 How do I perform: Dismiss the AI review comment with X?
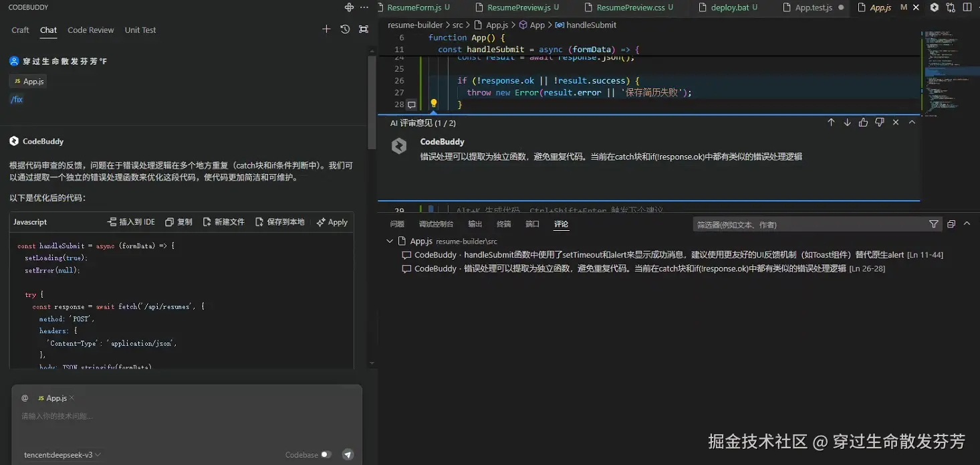coord(896,122)
